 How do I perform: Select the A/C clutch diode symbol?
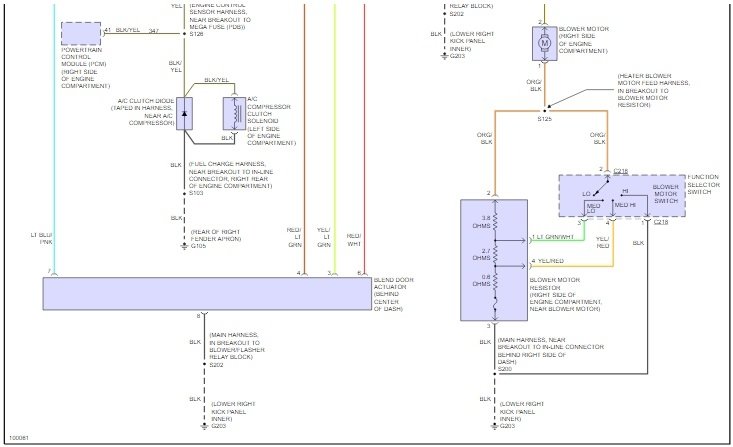tap(184, 114)
